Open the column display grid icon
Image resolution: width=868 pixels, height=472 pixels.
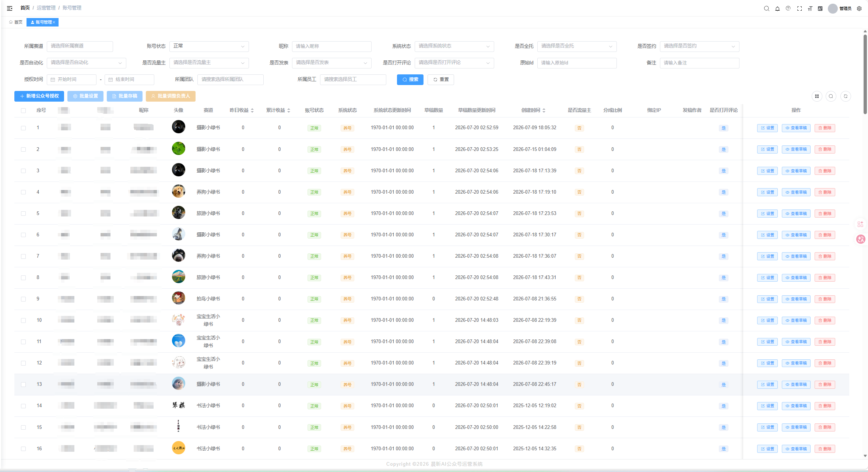click(x=817, y=96)
